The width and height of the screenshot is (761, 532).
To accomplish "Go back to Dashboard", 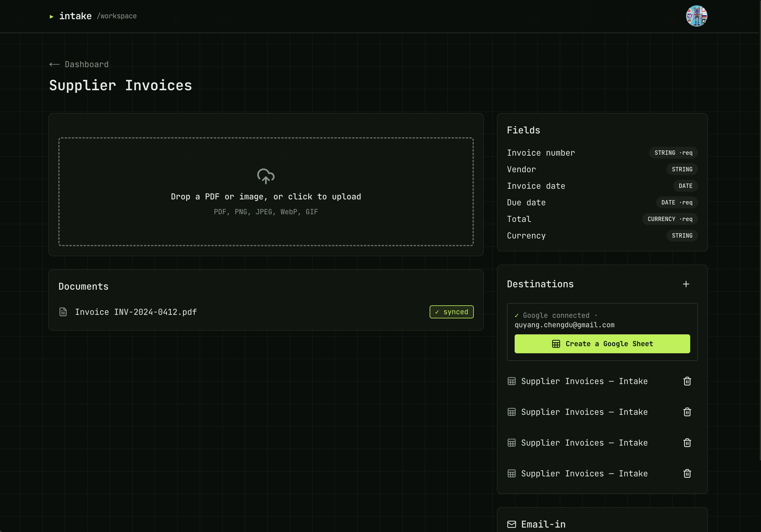I will tap(79, 64).
